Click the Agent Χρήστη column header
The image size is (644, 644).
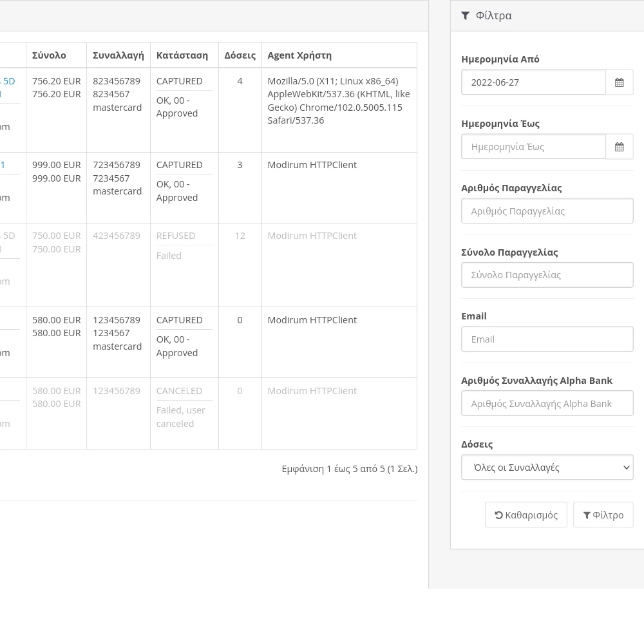click(x=299, y=55)
